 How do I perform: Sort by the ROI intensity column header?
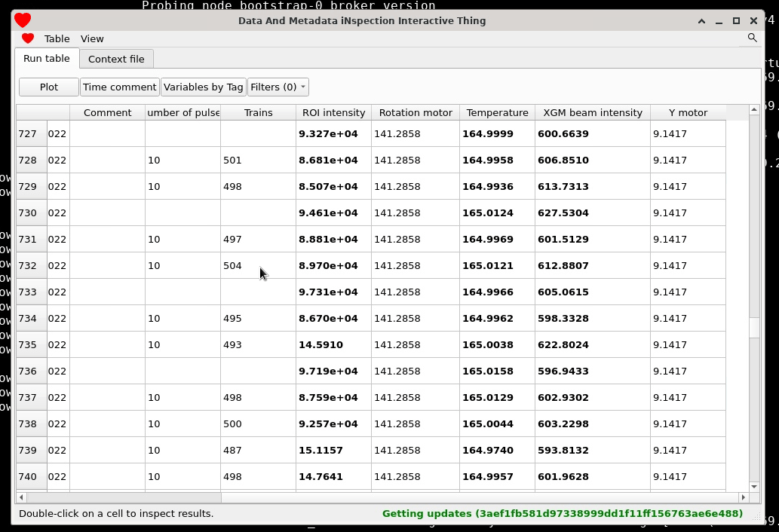tap(334, 112)
